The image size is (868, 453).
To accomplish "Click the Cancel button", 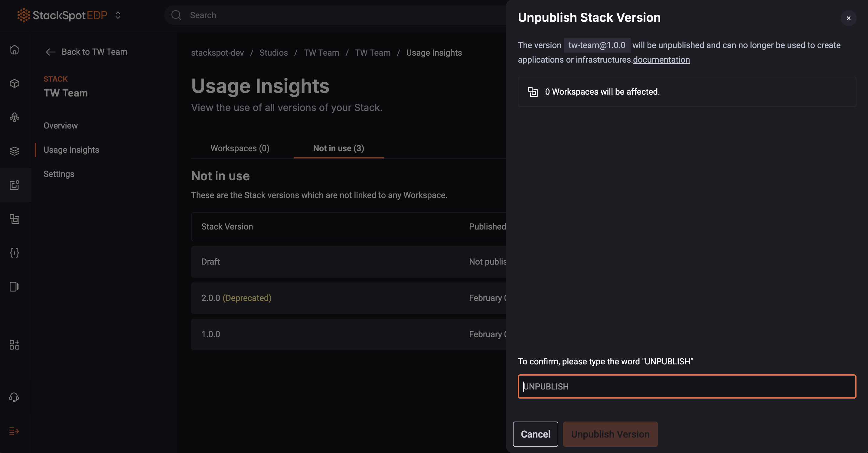I will pyautogui.click(x=535, y=434).
